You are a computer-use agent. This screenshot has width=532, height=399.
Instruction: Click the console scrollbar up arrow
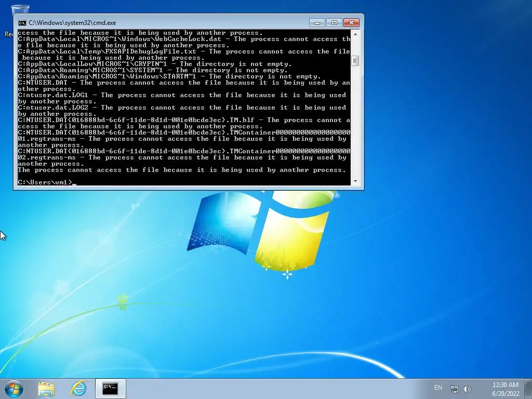[x=355, y=34]
